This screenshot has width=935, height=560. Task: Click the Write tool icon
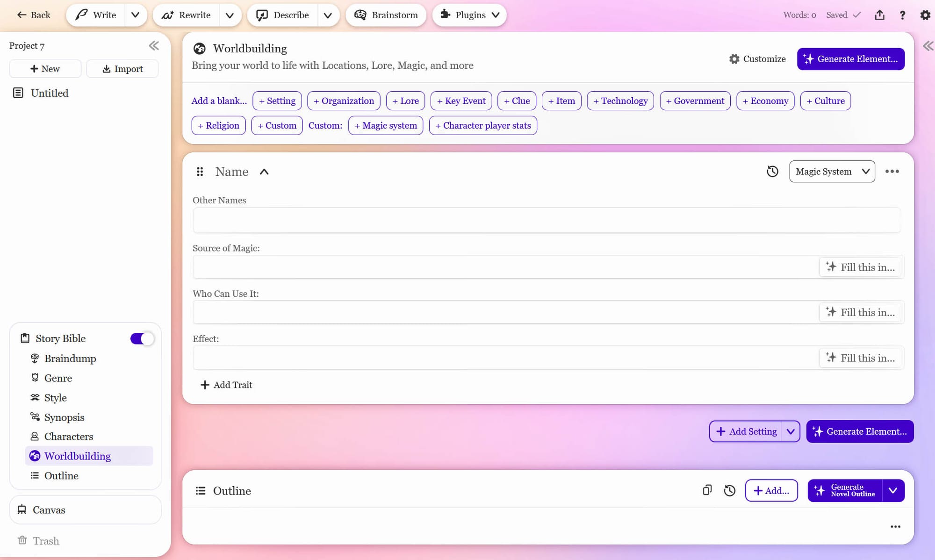pos(80,14)
